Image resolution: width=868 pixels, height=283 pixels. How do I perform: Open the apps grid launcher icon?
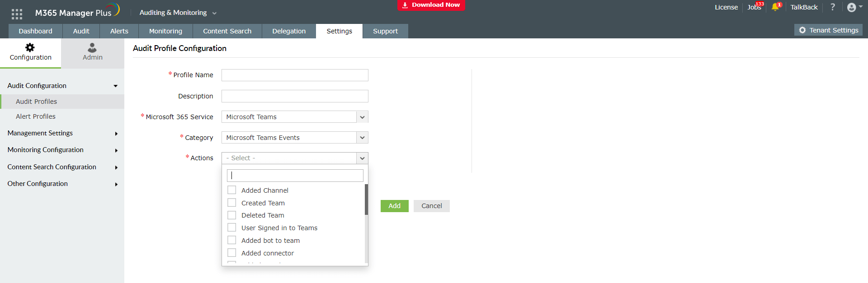click(x=17, y=14)
